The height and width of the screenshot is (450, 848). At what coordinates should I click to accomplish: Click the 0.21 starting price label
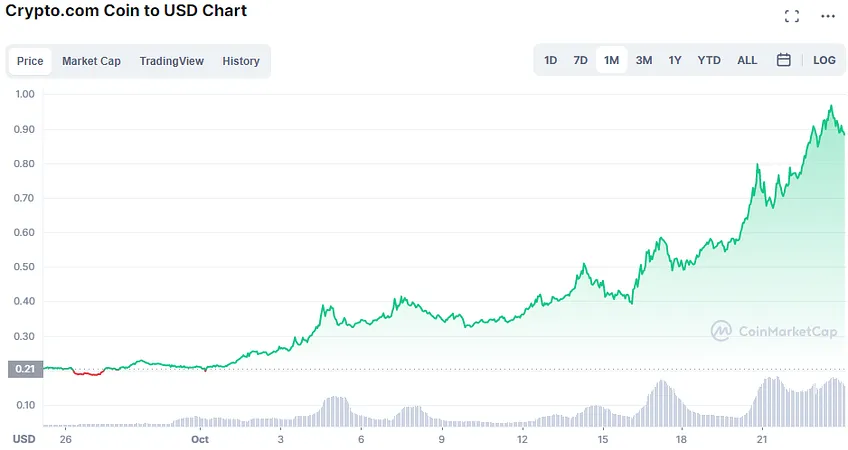point(25,369)
